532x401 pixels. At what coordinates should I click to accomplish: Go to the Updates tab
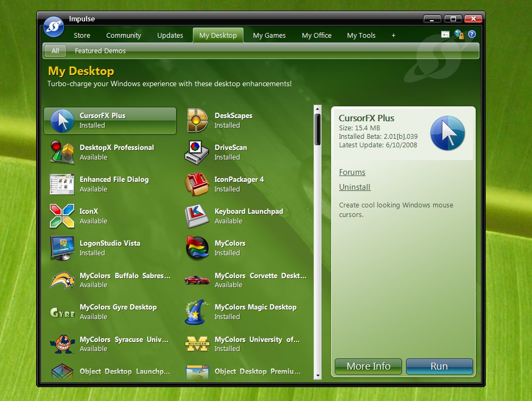tap(170, 35)
